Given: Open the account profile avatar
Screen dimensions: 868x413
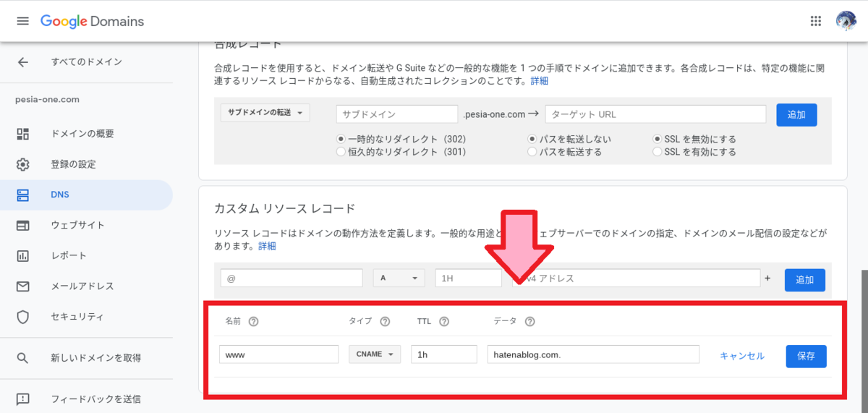Looking at the screenshot, I should pyautogui.click(x=846, y=21).
